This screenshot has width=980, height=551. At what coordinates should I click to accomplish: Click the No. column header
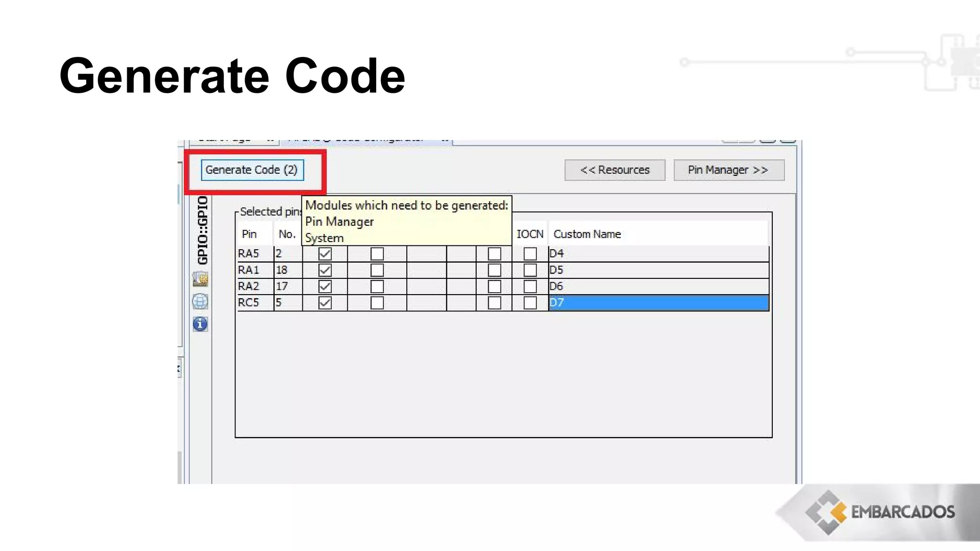[x=288, y=234]
